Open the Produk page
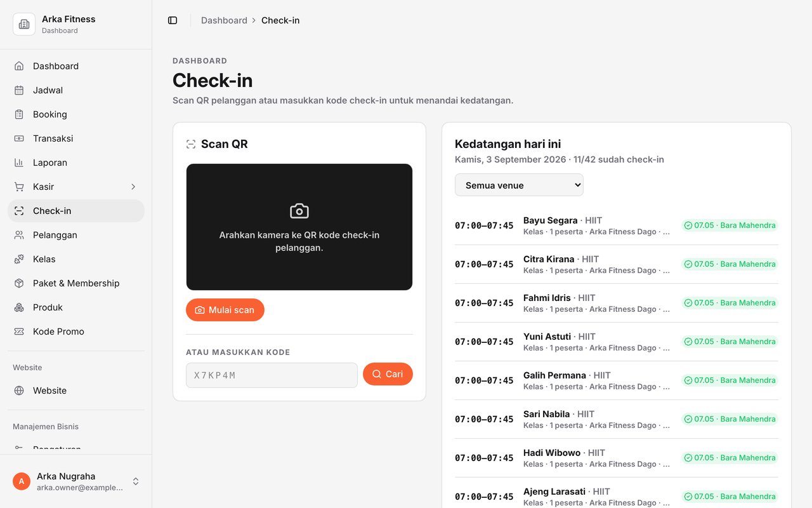 (x=76, y=307)
